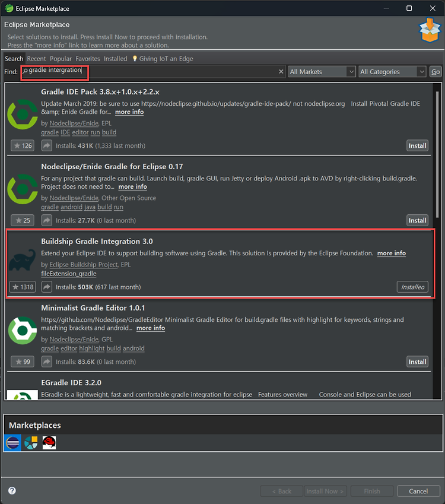
Task: Click the editor tag under Gradle IDE Pack
Action: (80, 132)
